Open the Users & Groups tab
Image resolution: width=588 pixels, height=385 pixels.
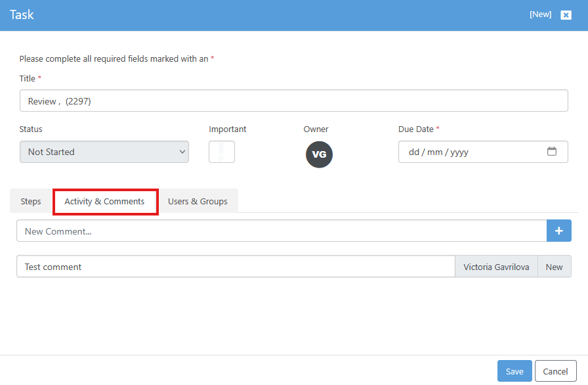click(x=198, y=202)
